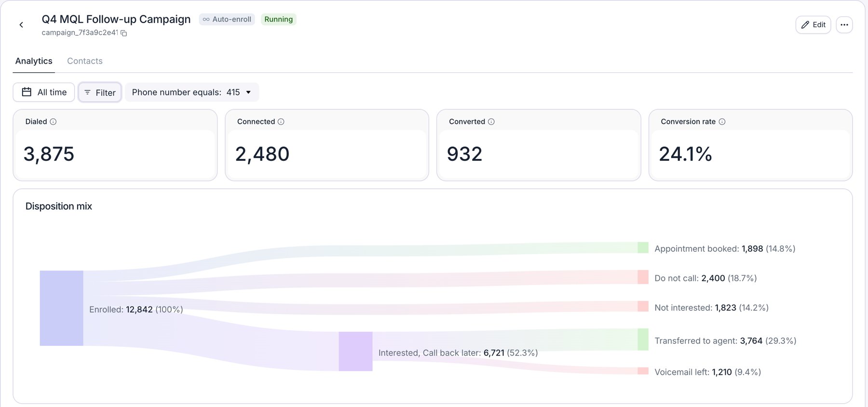This screenshot has height=407, width=868.
Task: Click the Dialed value 3,875
Action: [49, 154]
